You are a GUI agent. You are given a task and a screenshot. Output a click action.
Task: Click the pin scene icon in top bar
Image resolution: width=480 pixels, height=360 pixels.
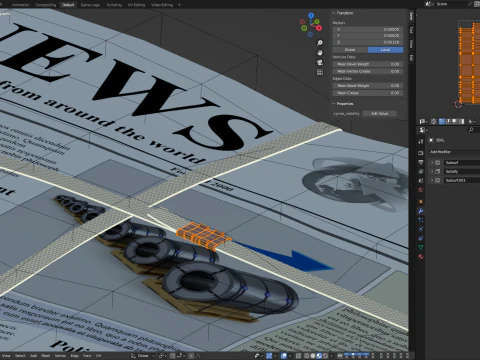click(470, 4)
